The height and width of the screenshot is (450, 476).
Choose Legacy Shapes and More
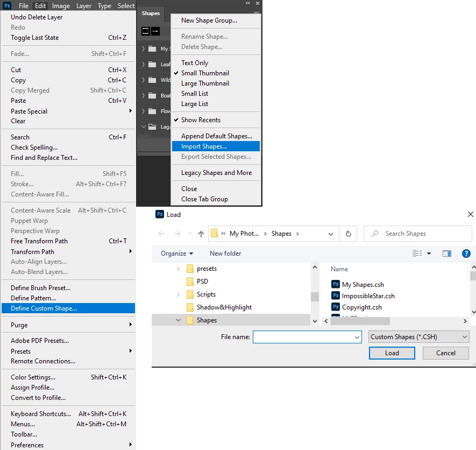tap(216, 173)
